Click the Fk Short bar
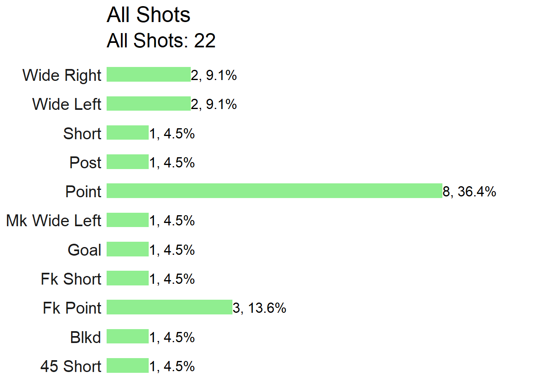 coord(127,278)
